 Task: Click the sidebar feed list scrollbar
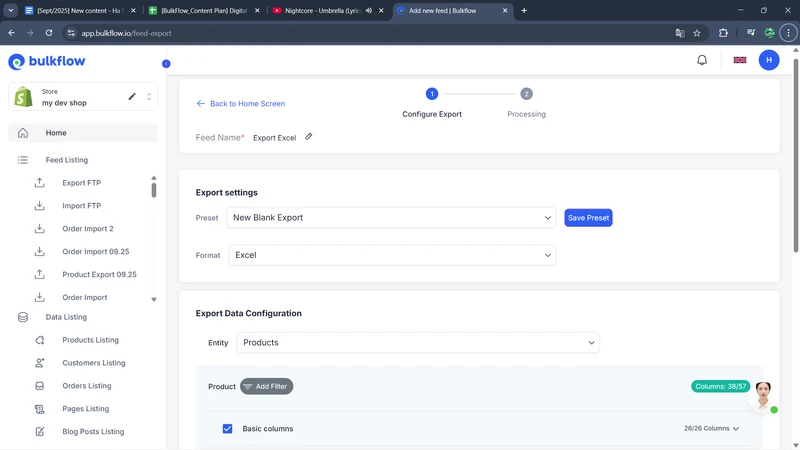pos(154,188)
